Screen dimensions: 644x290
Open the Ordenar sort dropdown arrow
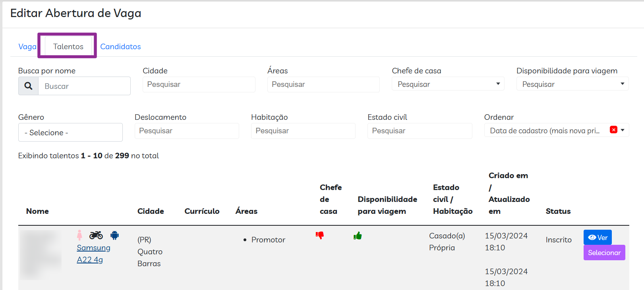pyautogui.click(x=623, y=130)
